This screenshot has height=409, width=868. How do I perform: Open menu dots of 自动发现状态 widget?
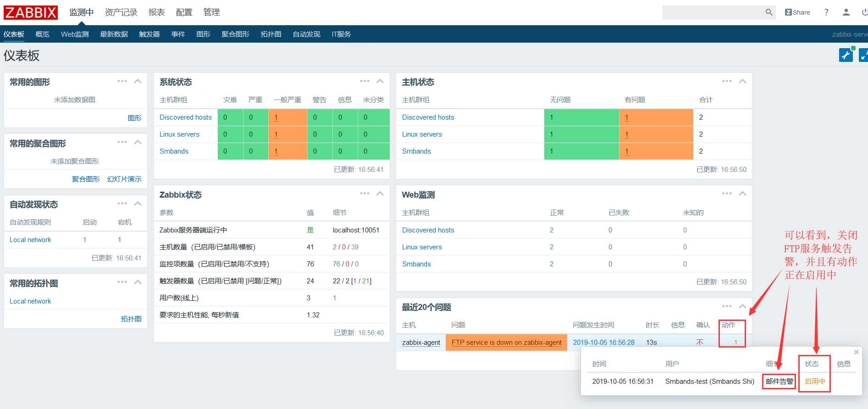click(122, 204)
